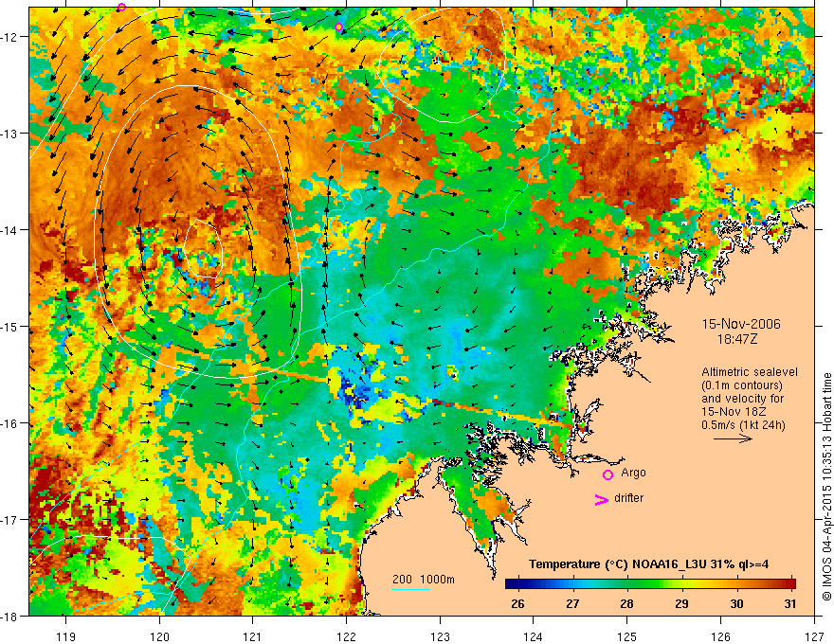The image size is (834, 644).
Task: Click the longitude axis label 123
Action: click(x=440, y=636)
